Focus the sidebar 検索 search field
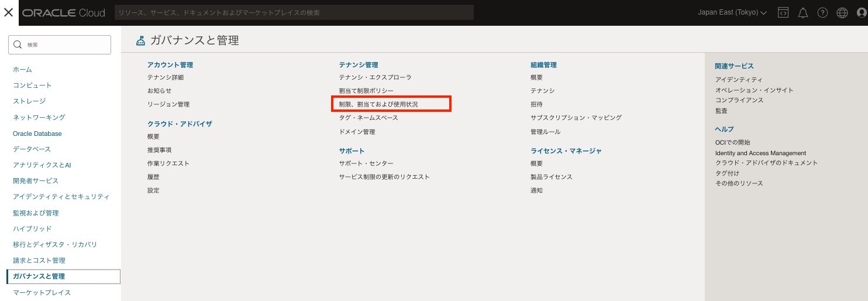This screenshot has height=301, width=868. pyautogui.click(x=60, y=45)
